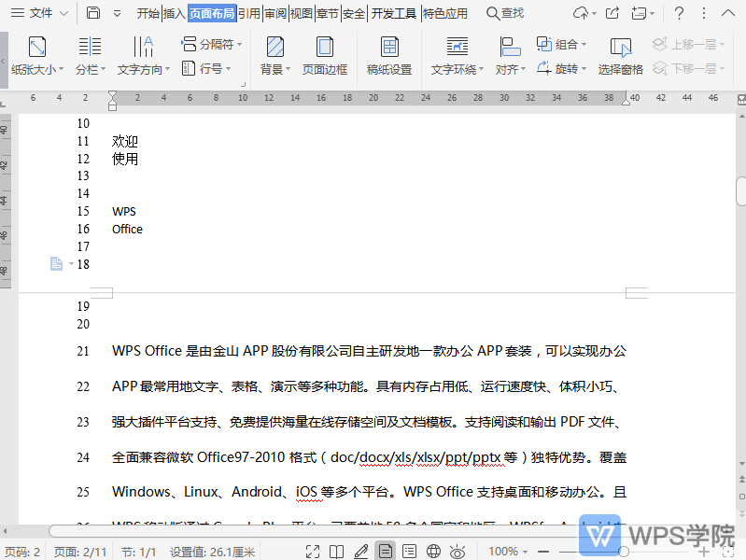Click the 下移一层 send backward button
The height and width of the screenshot is (560, 746).
click(x=688, y=68)
